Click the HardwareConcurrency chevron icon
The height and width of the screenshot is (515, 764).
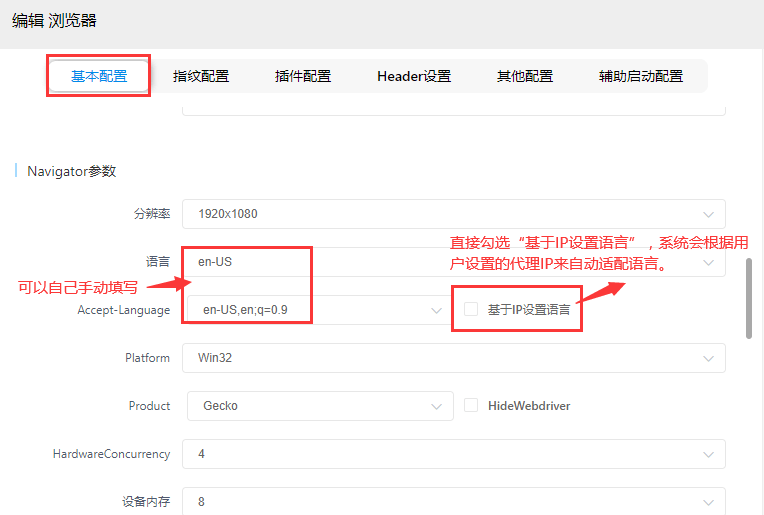[x=709, y=454]
